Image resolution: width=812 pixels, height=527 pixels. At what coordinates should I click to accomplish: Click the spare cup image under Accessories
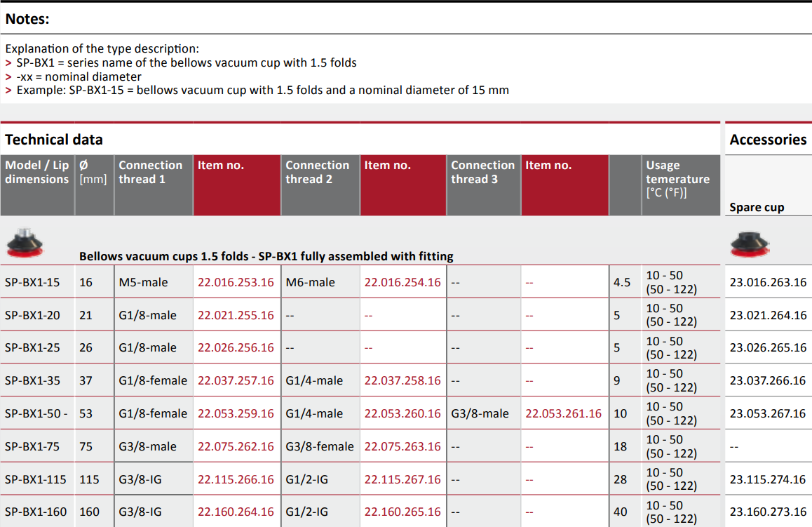coord(750,244)
